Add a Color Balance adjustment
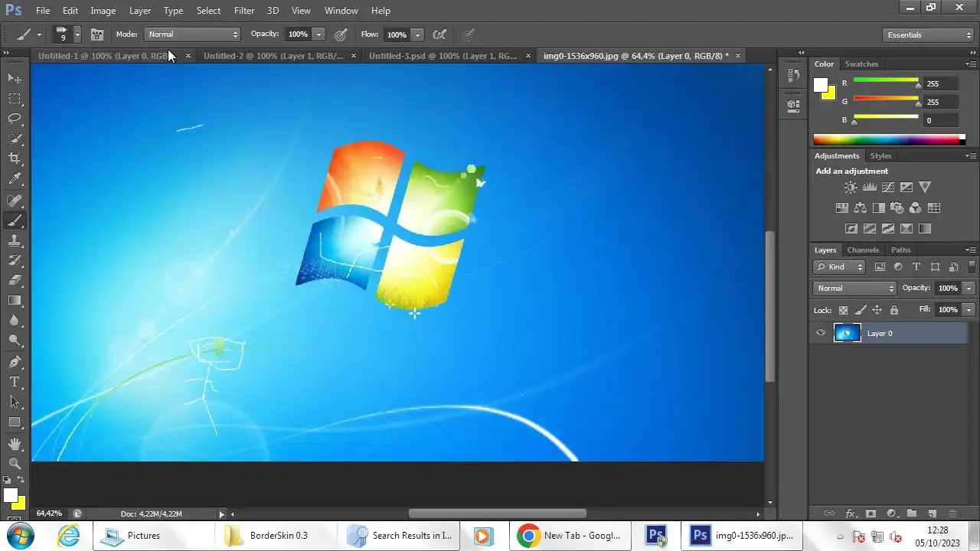The image size is (980, 551). 860,208
